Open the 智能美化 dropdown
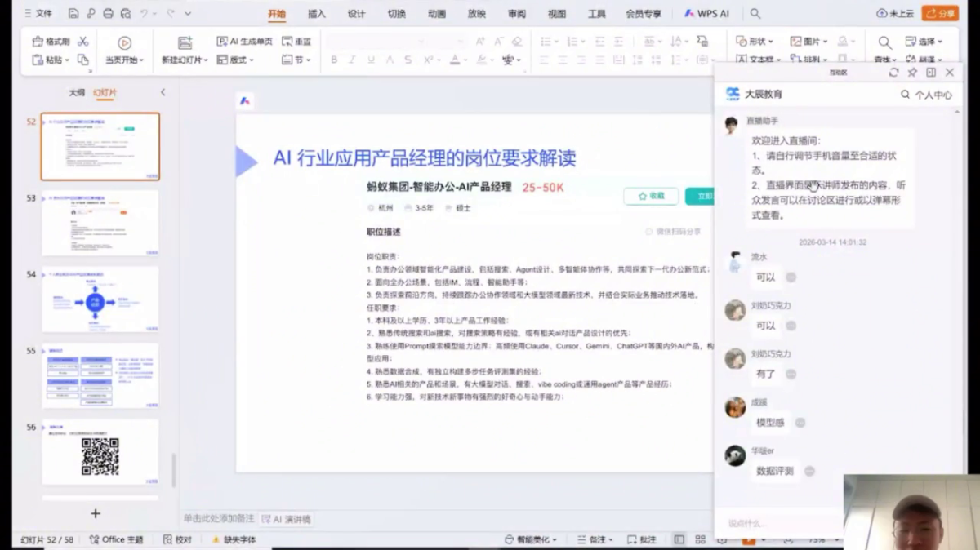 click(531, 539)
